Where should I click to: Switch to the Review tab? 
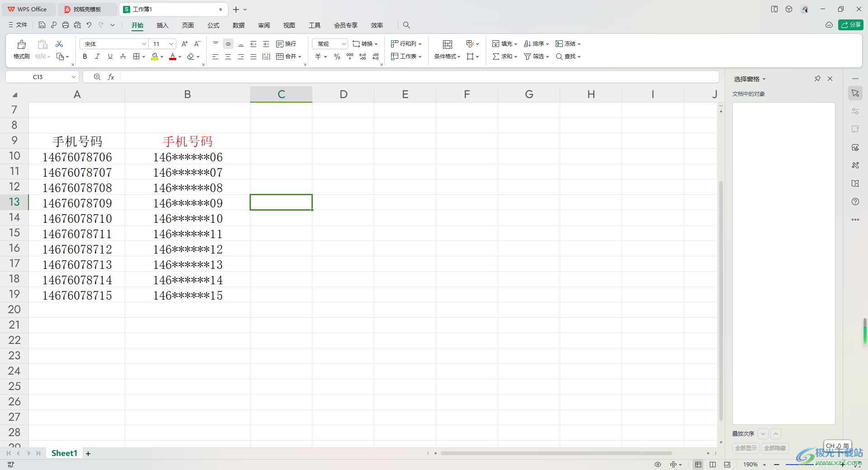tap(264, 25)
